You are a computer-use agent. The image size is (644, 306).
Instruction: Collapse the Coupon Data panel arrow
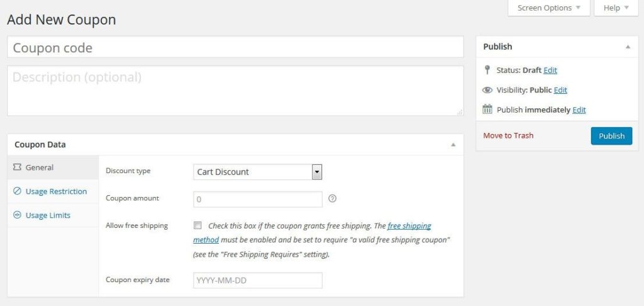pyautogui.click(x=453, y=145)
